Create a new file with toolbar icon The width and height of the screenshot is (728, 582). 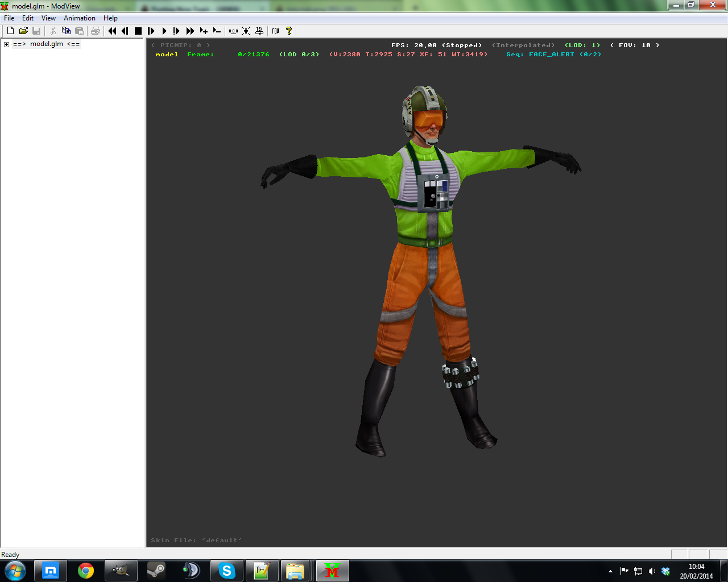tap(10, 31)
